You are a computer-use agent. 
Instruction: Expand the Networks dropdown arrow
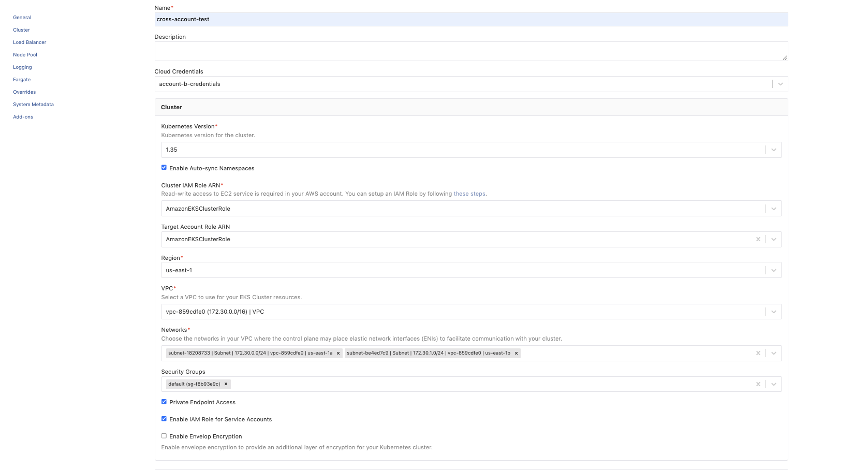coord(773,353)
